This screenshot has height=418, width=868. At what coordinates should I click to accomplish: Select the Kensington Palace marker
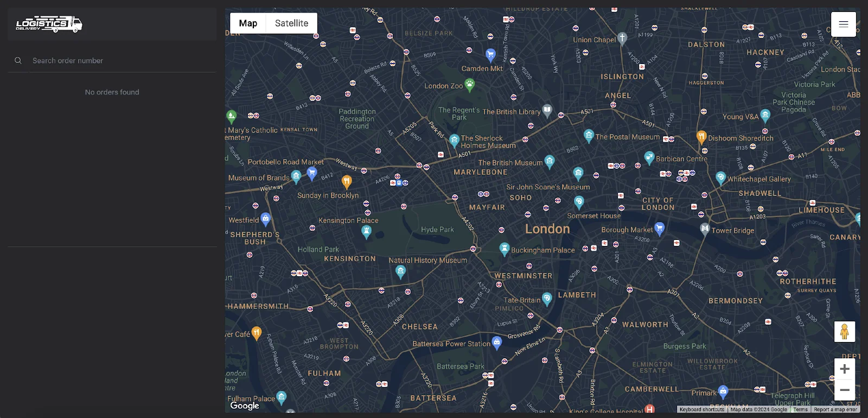pyautogui.click(x=366, y=232)
